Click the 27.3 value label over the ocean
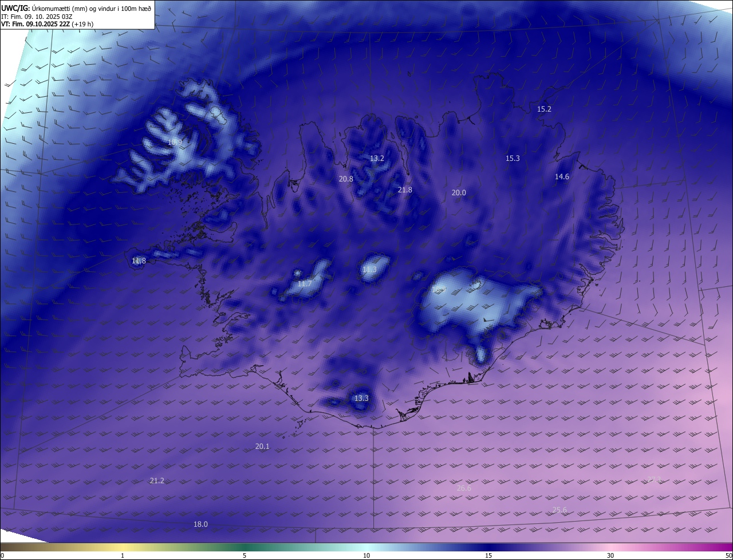The height and width of the screenshot is (560, 733). tap(654, 479)
